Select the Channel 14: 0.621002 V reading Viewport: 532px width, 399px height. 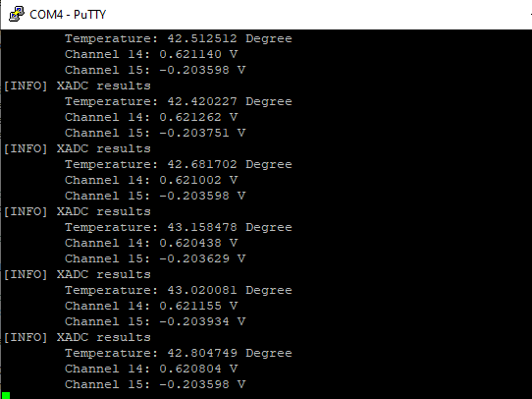click(x=151, y=180)
